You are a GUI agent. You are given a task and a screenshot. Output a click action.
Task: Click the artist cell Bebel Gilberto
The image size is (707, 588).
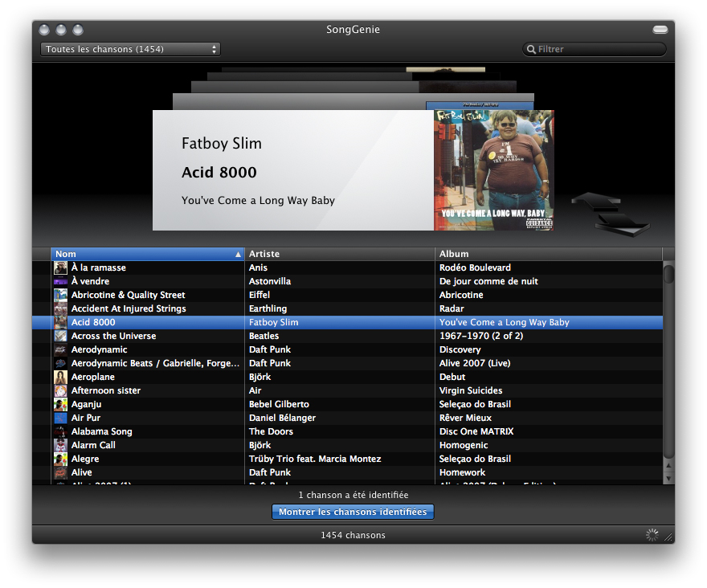(x=279, y=405)
